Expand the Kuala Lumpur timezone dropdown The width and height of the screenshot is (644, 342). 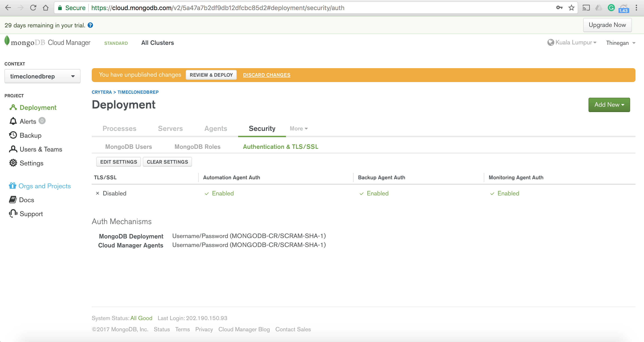(x=572, y=43)
